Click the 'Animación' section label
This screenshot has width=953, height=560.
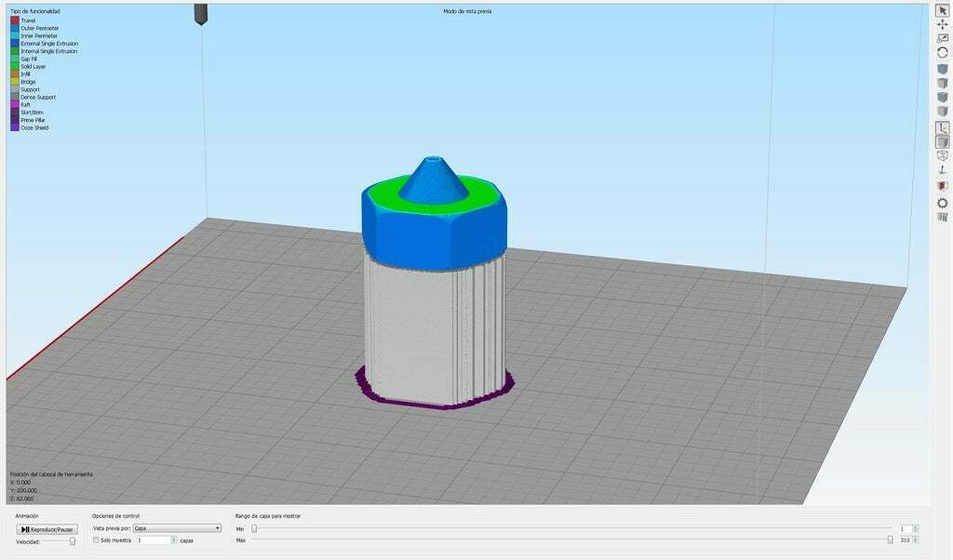(x=27, y=516)
